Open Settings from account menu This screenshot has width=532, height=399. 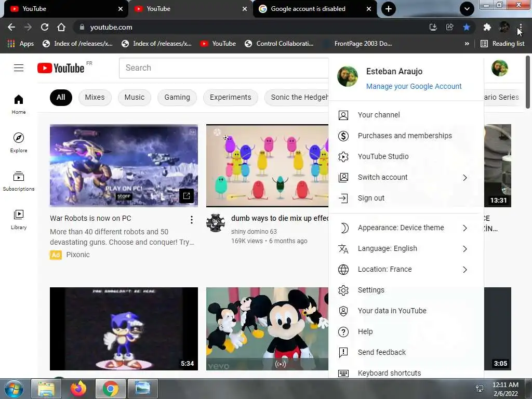(x=406, y=290)
